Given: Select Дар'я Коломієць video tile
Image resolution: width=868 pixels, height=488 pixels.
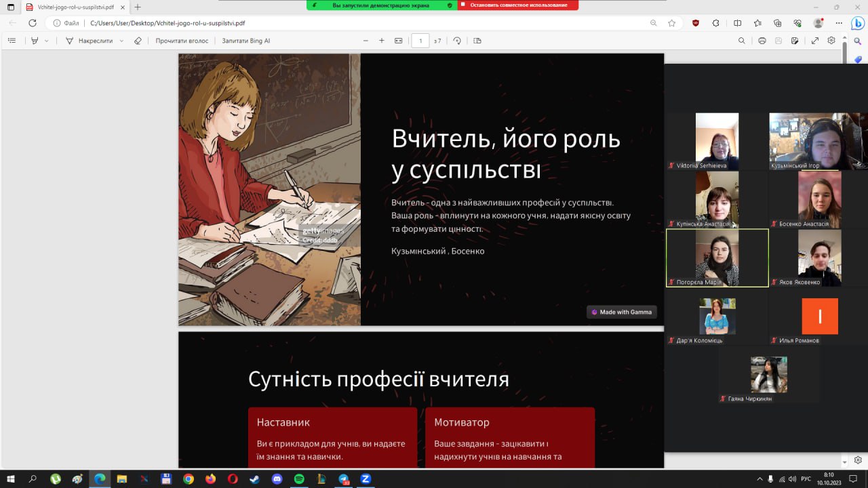Looking at the screenshot, I should 717,317.
